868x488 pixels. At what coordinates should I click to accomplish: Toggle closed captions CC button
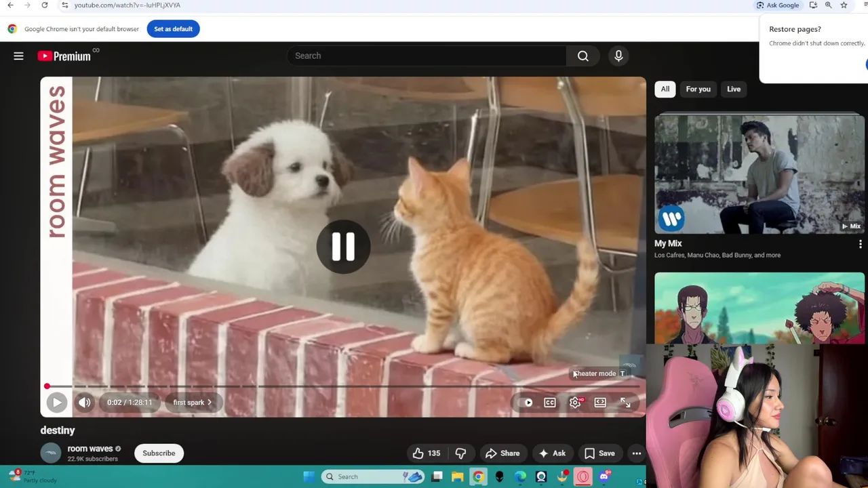[x=550, y=403]
